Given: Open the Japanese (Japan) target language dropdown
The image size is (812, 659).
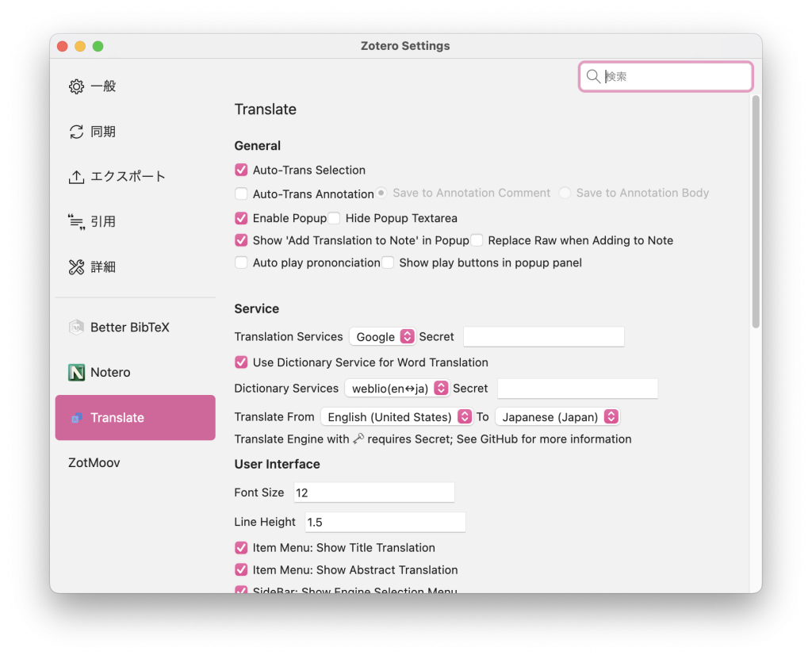Looking at the screenshot, I should tap(557, 417).
